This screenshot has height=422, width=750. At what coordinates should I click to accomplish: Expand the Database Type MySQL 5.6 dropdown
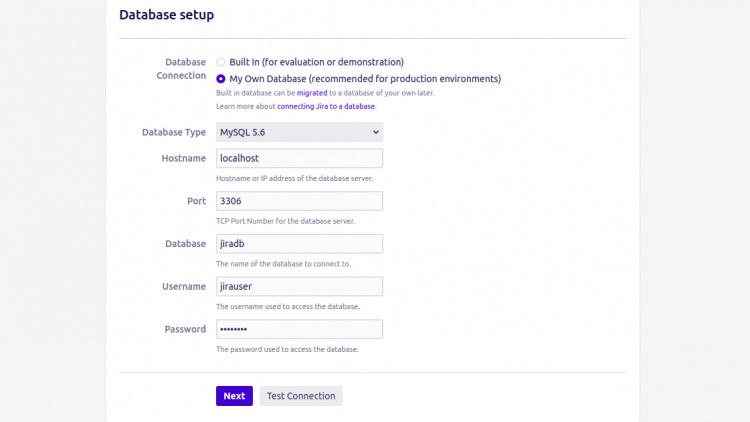(299, 132)
